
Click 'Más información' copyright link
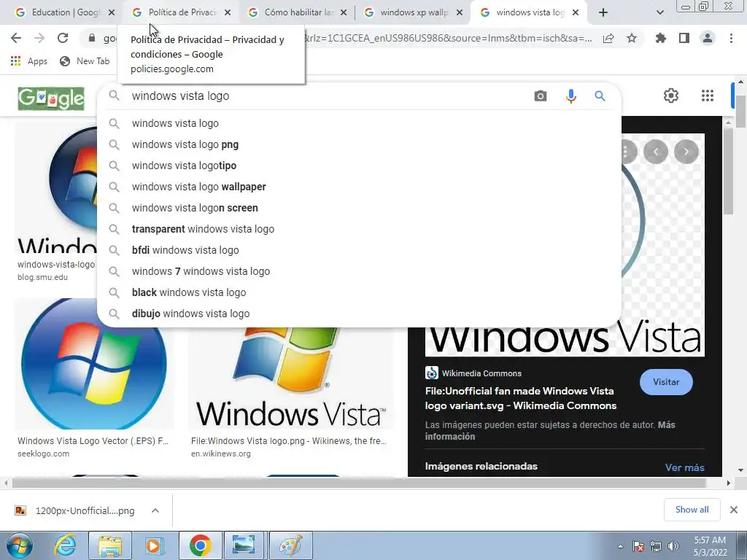[550, 430]
